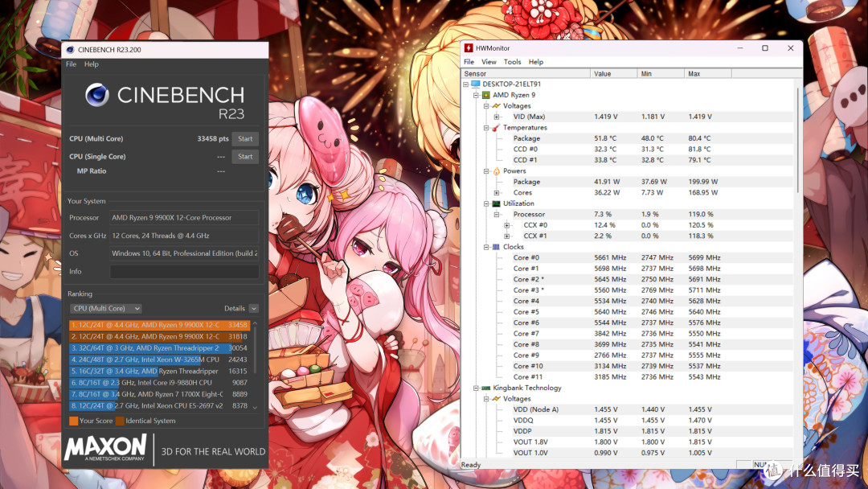Click the HWMonitor app icon in title bar
The height and width of the screenshot is (489, 868).
tap(469, 48)
